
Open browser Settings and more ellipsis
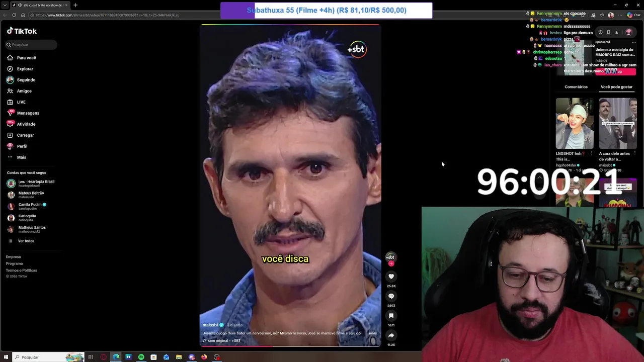(620, 15)
